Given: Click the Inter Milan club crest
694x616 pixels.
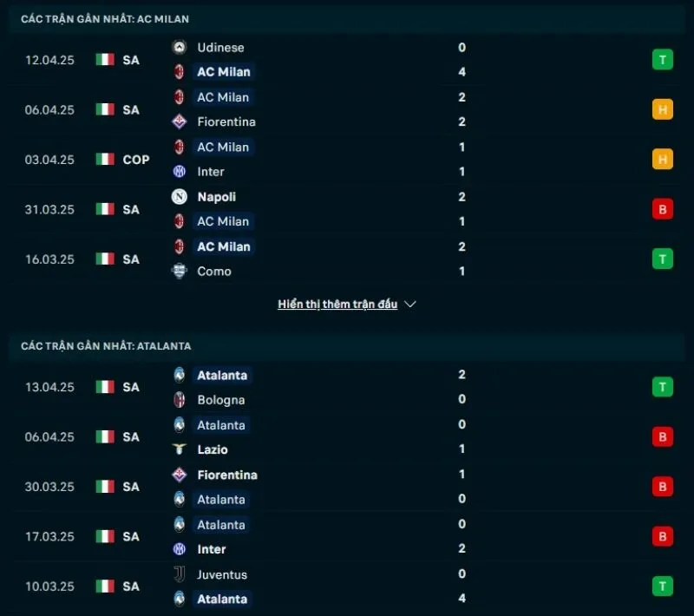Looking at the screenshot, I should pyautogui.click(x=179, y=172).
